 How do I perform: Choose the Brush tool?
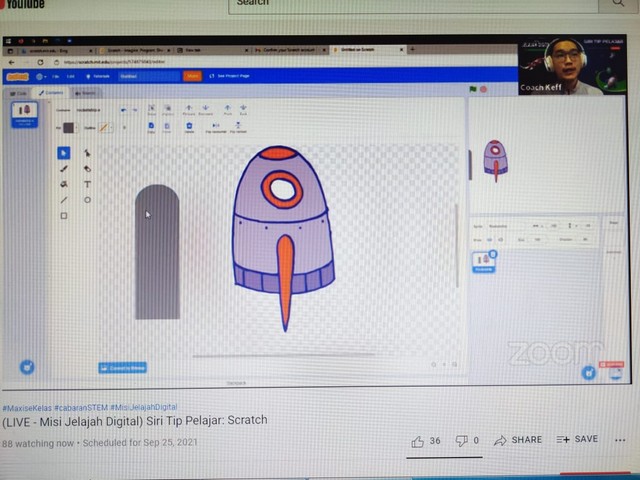pos(64,169)
